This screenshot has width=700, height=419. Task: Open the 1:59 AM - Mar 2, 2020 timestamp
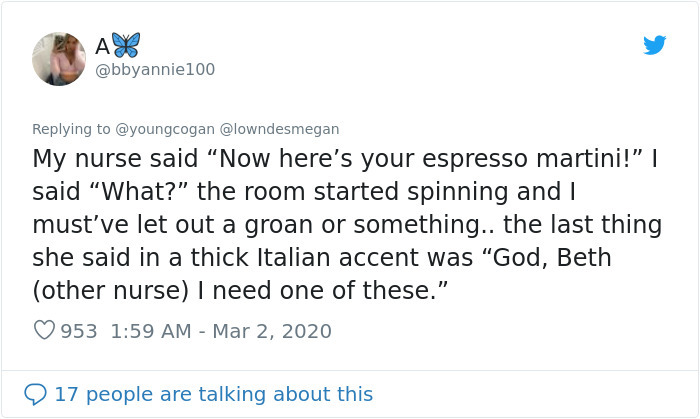221,331
